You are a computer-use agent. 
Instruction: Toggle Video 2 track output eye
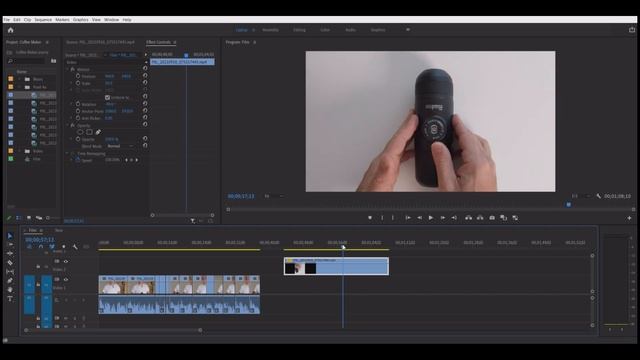(x=66, y=262)
